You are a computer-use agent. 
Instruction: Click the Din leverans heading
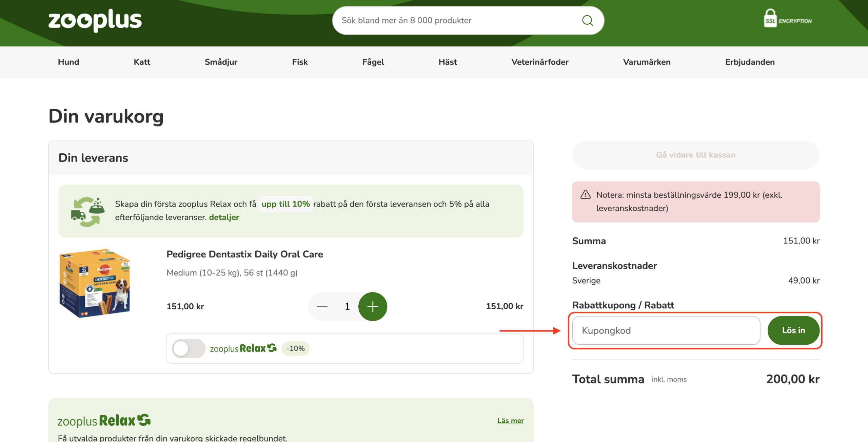click(x=93, y=158)
